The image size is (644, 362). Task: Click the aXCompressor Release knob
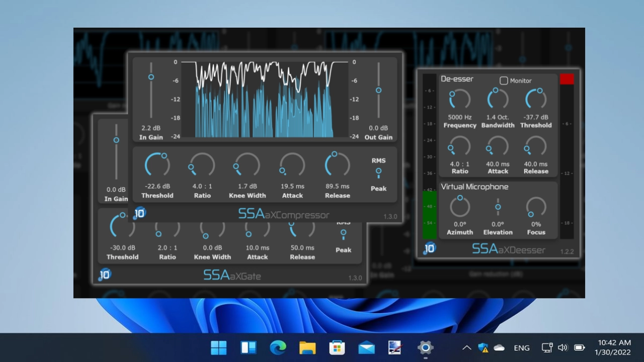coord(338,165)
